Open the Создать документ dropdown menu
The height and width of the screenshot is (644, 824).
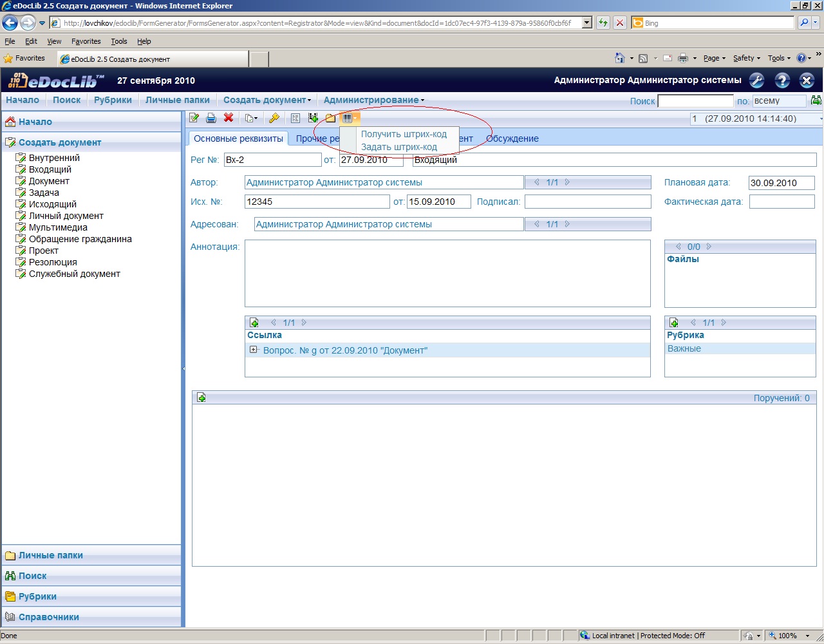pyautogui.click(x=267, y=100)
